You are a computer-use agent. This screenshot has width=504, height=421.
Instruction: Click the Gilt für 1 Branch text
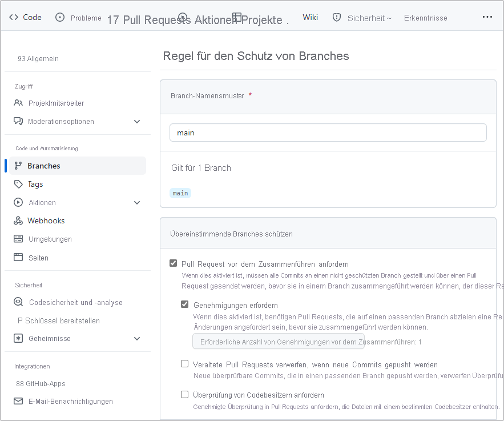pyautogui.click(x=201, y=168)
